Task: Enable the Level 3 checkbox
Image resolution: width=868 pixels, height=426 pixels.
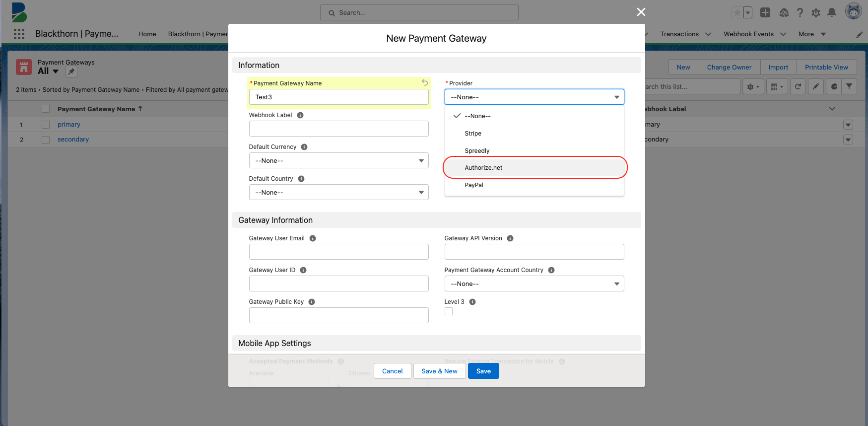Action: pyautogui.click(x=449, y=311)
